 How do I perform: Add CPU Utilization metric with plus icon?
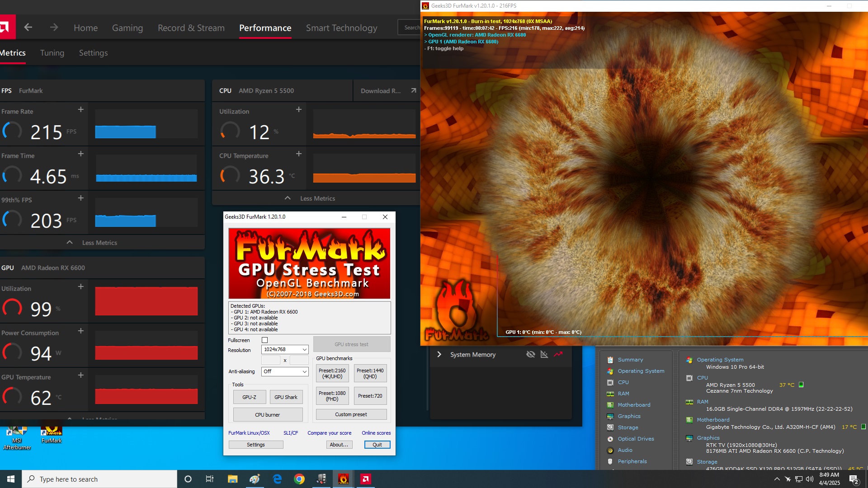(298, 109)
